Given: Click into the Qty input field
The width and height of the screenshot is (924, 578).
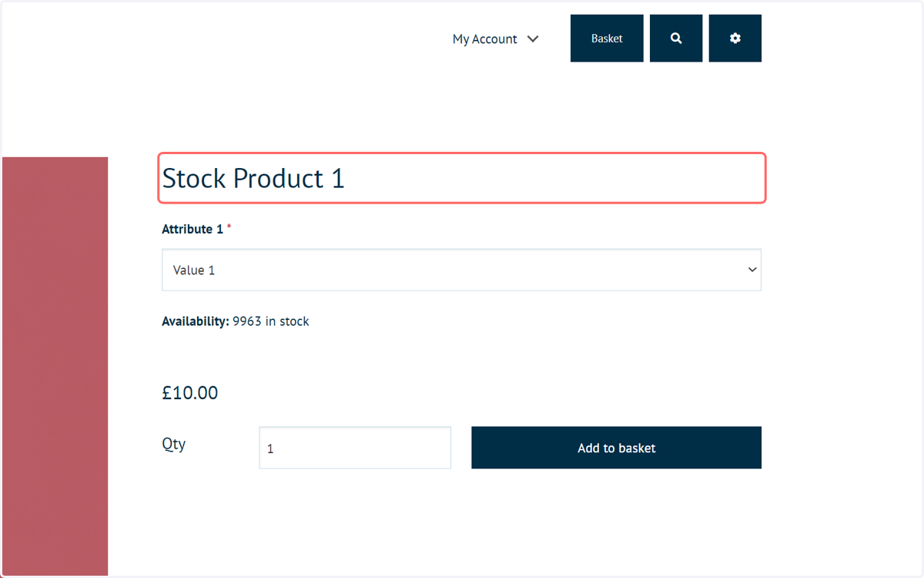Looking at the screenshot, I should (355, 448).
